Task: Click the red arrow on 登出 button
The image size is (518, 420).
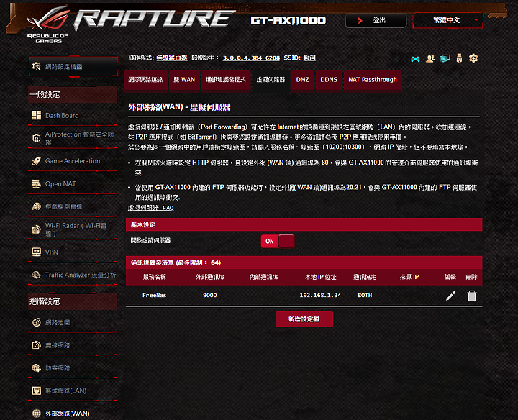Action: point(360,20)
